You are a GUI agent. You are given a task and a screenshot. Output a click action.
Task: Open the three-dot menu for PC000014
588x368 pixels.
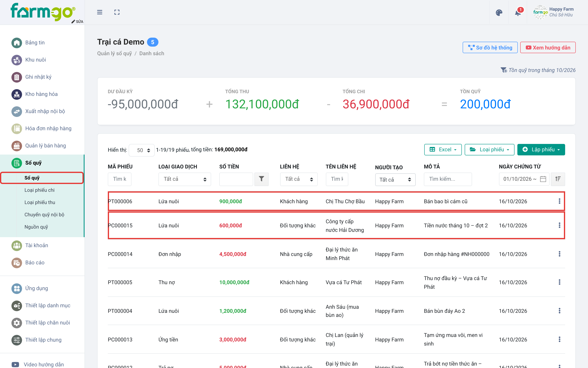coord(559,254)
